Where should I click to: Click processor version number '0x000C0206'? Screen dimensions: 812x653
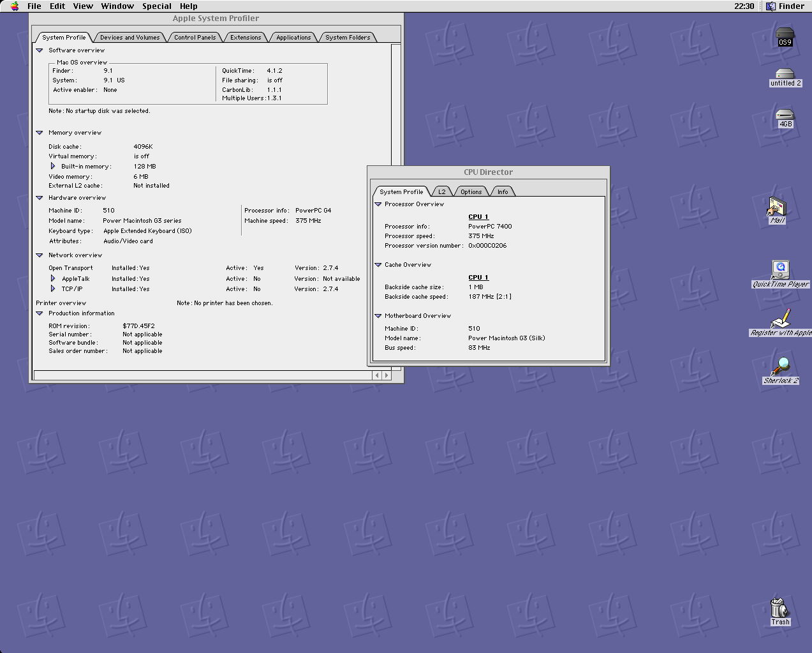[x=487, y=246]
